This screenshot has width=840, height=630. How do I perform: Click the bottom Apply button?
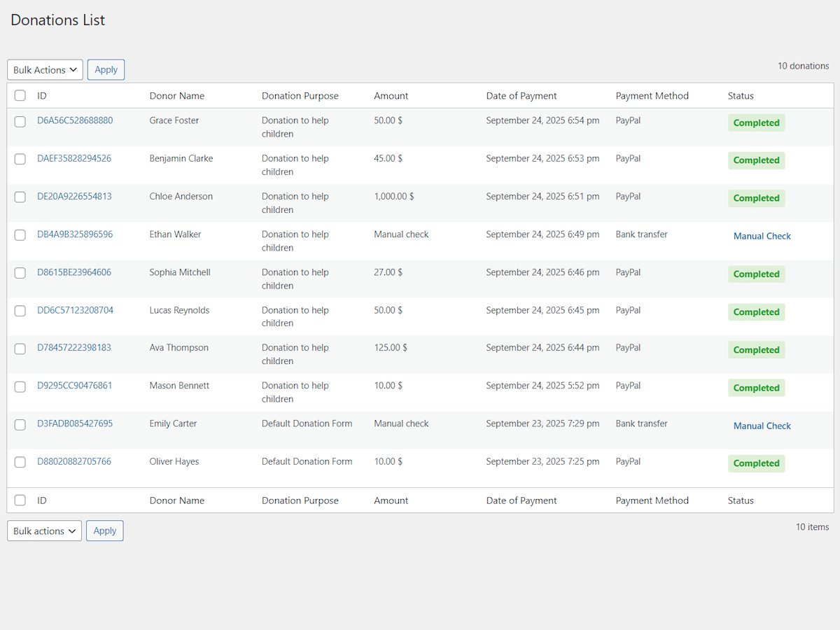pos(104,531)
